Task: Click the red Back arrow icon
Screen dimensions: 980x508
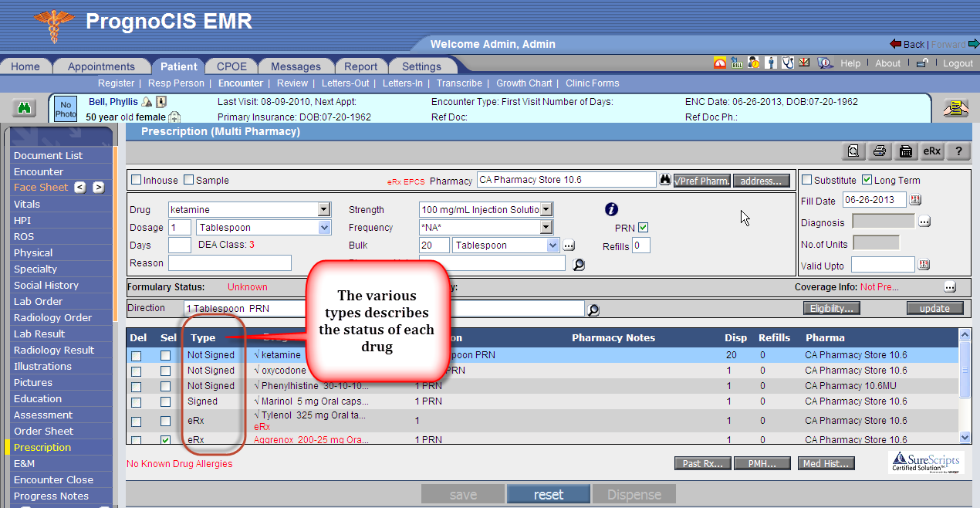Action: tap(895, 44)
